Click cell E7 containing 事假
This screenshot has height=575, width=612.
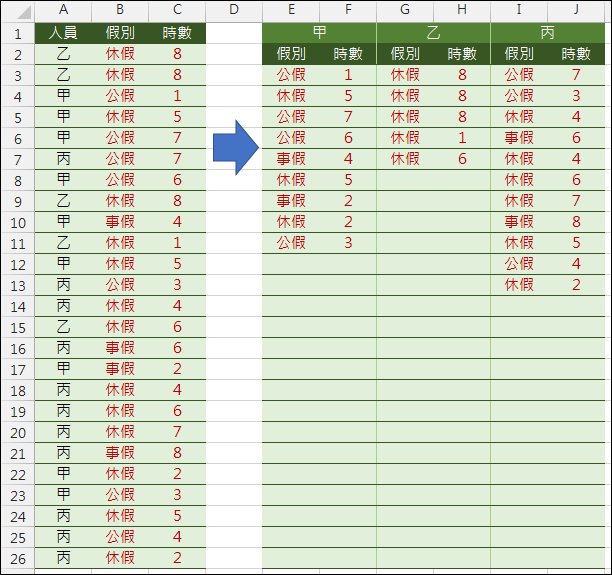(291, 159)
